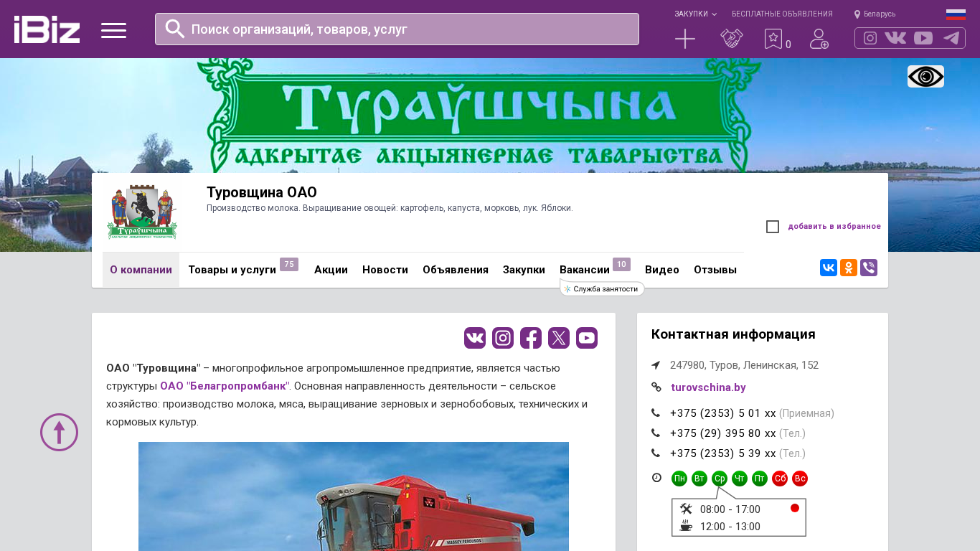Viewport: 980px width, 551px height.
Task: Select Tuesday (Вт) schedule circle
Action: [x=699, y=479]
